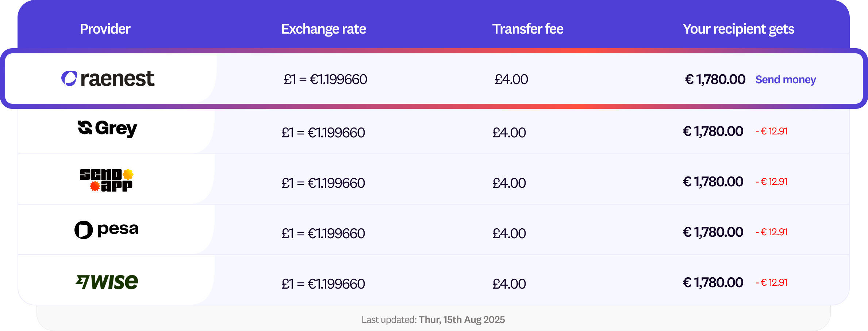Click the Wise provider logo

(x=107, y=282)
